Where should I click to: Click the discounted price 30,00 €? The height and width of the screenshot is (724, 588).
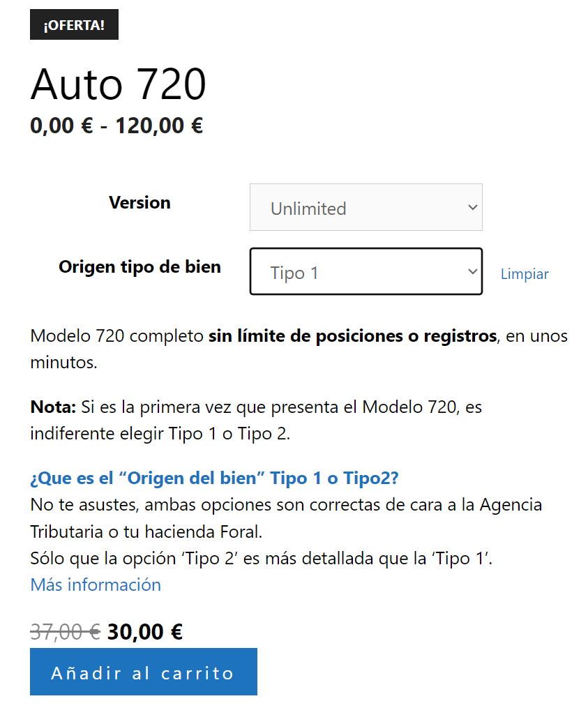143,631
